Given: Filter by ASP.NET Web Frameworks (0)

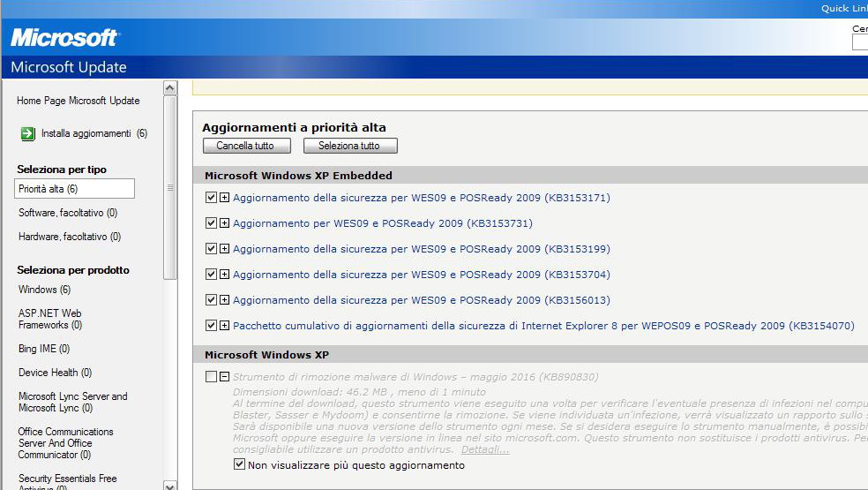Looking at the screenshot, I should point(49,319).
